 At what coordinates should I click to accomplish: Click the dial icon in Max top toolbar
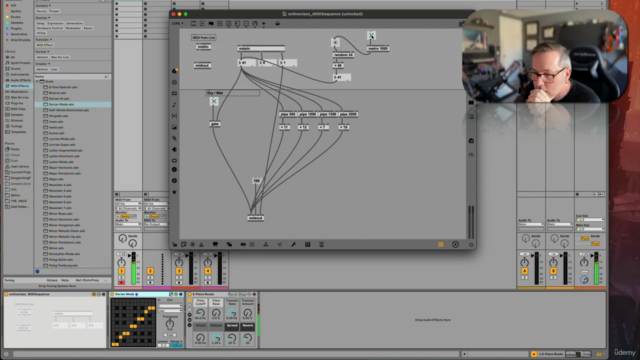click(255, 24)
